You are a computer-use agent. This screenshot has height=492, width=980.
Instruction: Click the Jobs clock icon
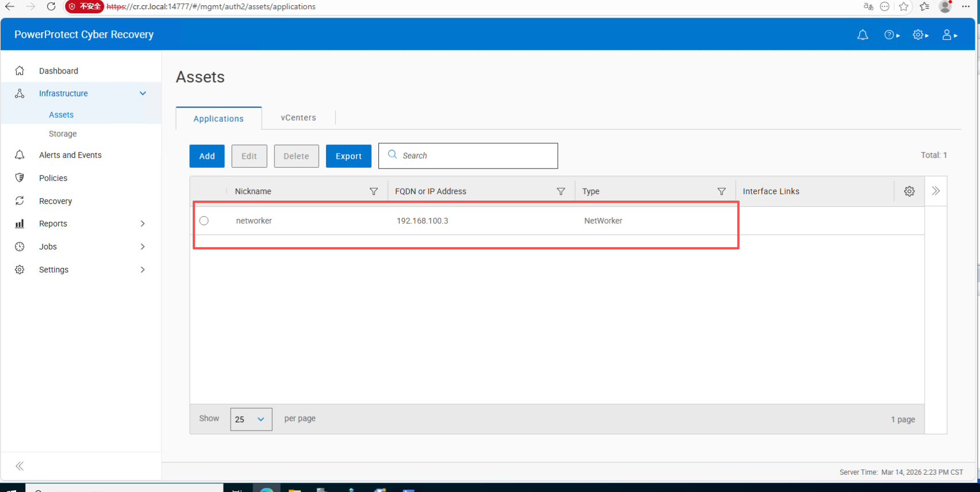(20, 247)
